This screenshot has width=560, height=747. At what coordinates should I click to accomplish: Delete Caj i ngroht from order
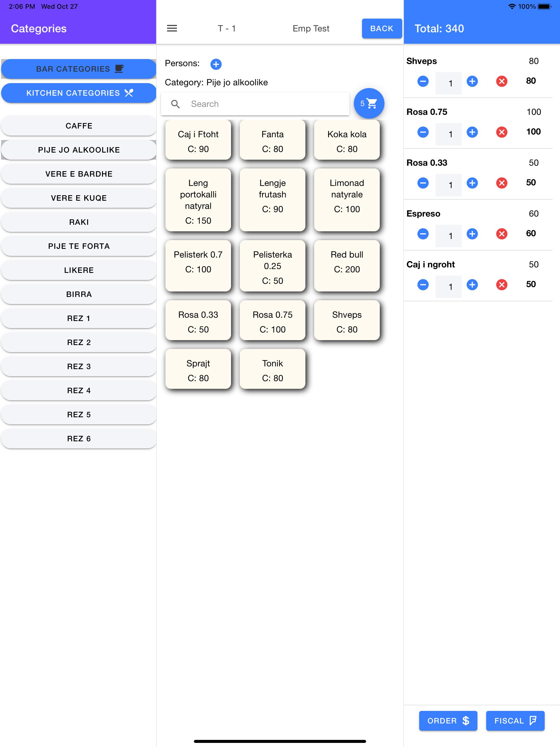tap(501, 285)
